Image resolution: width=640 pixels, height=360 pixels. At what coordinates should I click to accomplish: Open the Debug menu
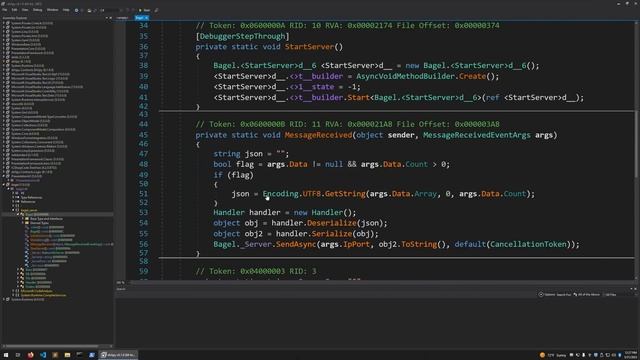(38, 10)
